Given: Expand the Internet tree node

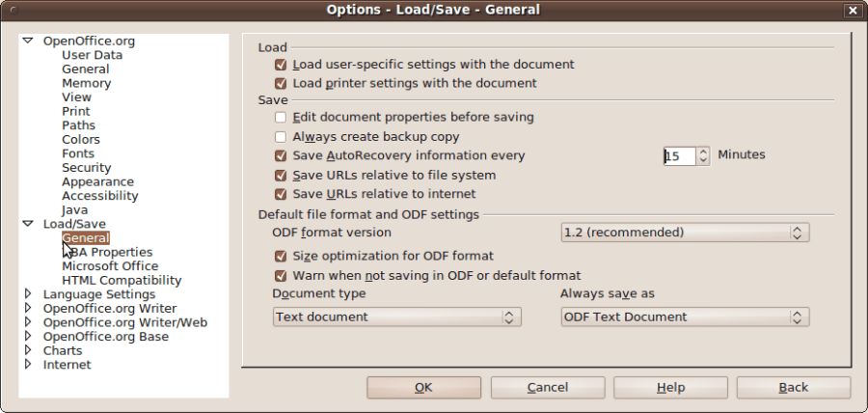Looking at the screenshot, I should pyautogui.click(x=28, y=365).
